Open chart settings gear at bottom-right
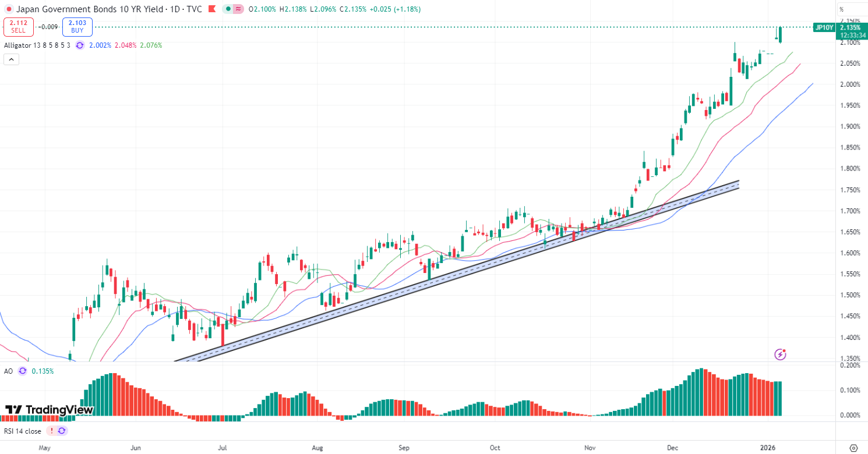The image size is (868, 454). pos(853,448)
